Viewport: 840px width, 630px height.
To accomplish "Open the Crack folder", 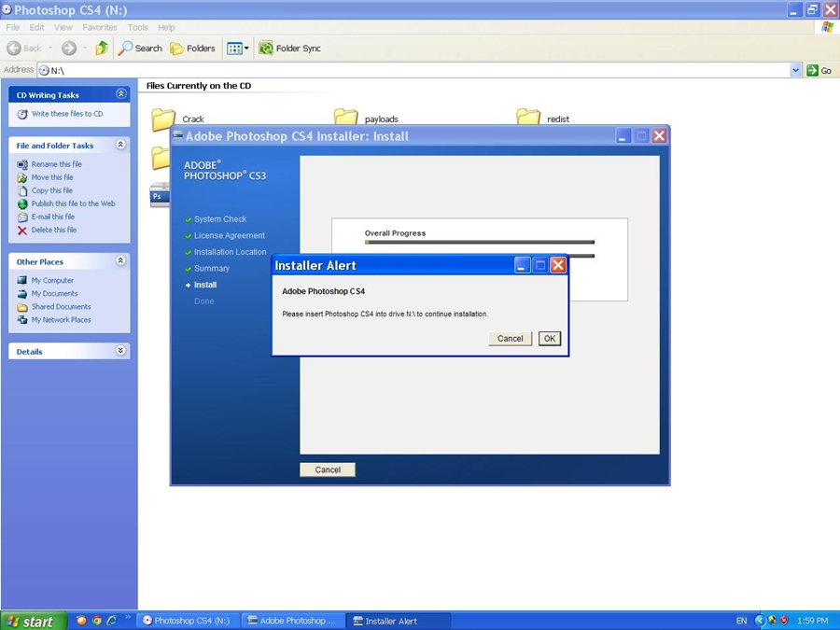I will (177, 119).
